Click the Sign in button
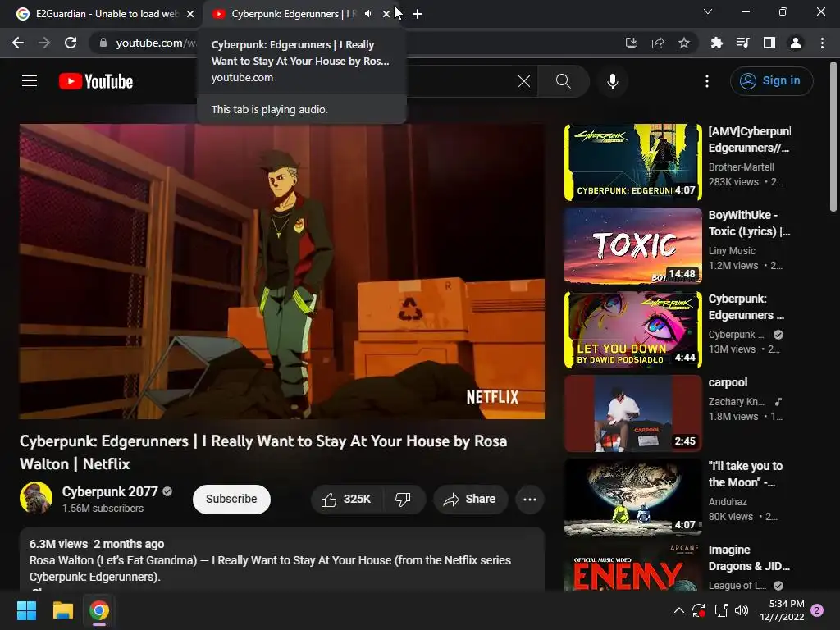This screenshot has width=840, height=630. 771,81
